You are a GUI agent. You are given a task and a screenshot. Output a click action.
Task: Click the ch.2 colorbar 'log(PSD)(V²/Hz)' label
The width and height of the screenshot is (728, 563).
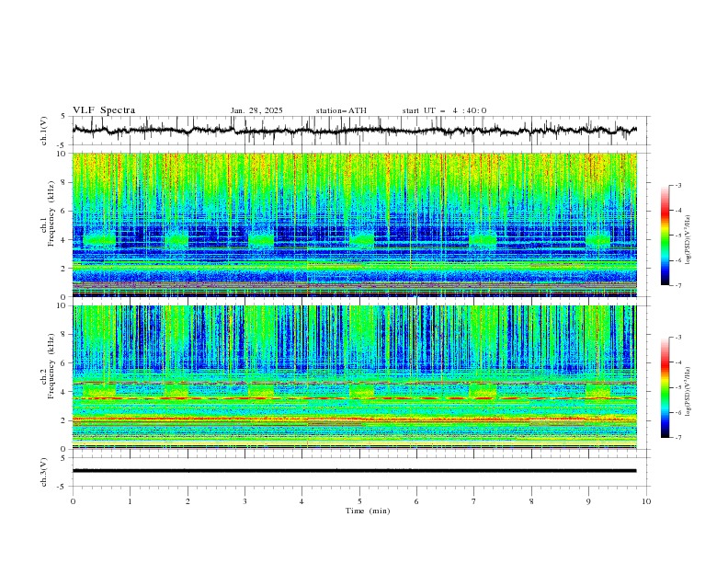[688, 393]
